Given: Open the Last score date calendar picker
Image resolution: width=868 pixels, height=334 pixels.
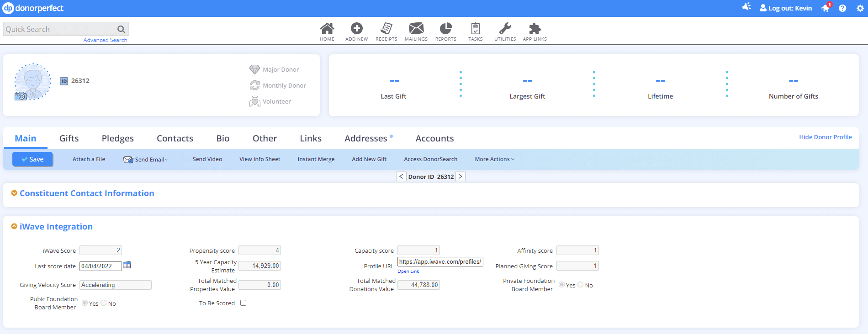Looking at the screenshot, I should coord(127,265).
